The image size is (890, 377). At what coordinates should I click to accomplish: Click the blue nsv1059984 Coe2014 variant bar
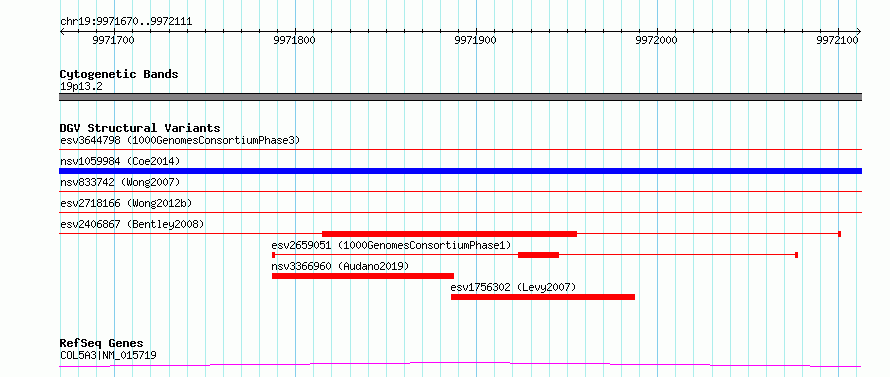pyautogui.click(x=460, y=171)
